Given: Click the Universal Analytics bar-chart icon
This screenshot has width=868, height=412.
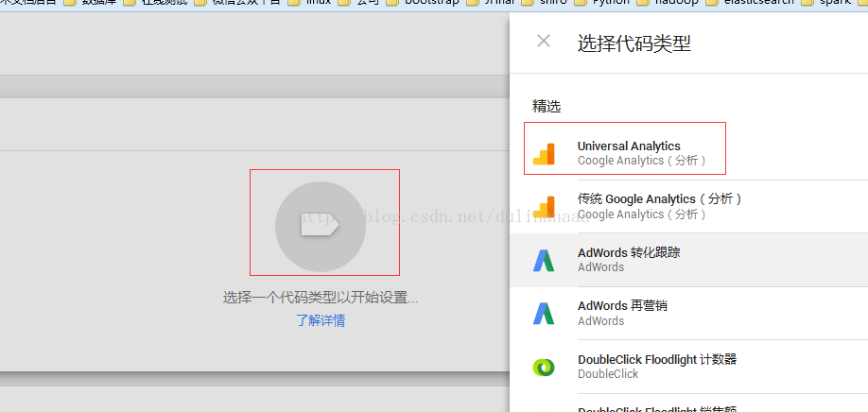Looking at the screenshot, I should [544, 154].
